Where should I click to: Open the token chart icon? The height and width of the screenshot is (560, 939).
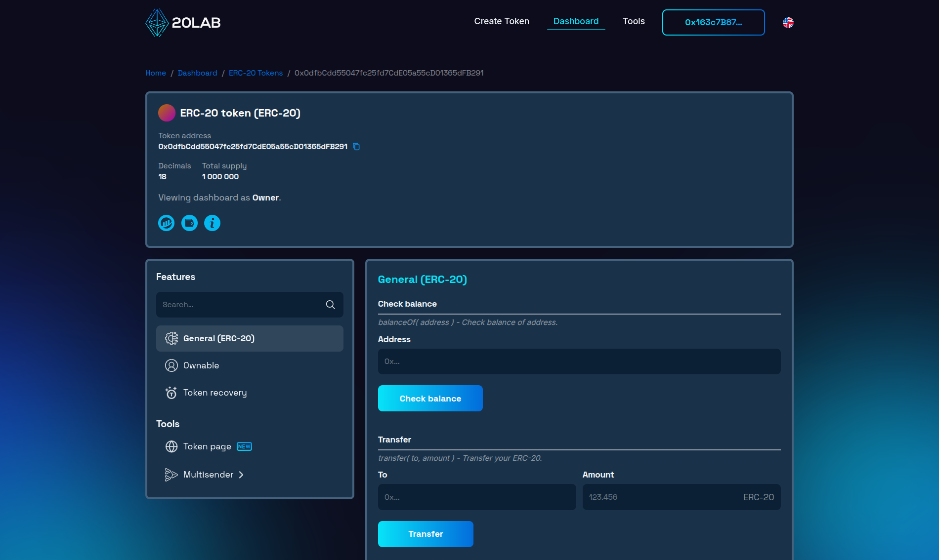[167, 223]
